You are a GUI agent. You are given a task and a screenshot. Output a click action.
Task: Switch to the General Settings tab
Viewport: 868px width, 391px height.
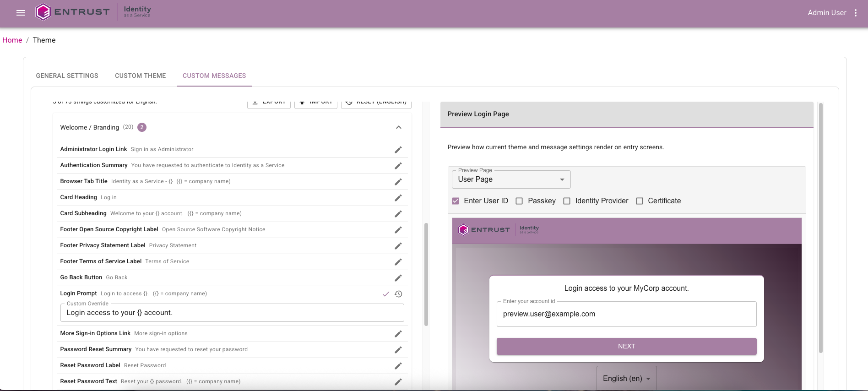tap(67, 76)
